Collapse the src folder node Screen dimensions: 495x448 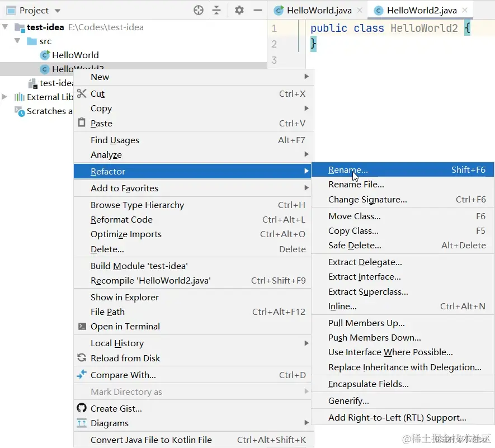pyautogui.click(x=17, y=41)
